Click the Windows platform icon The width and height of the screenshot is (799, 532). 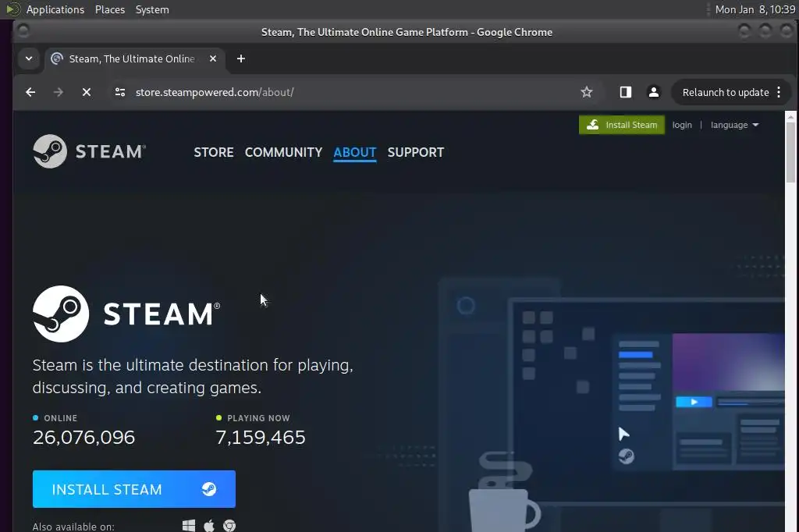pyautogui.click(x=189, y=526)
